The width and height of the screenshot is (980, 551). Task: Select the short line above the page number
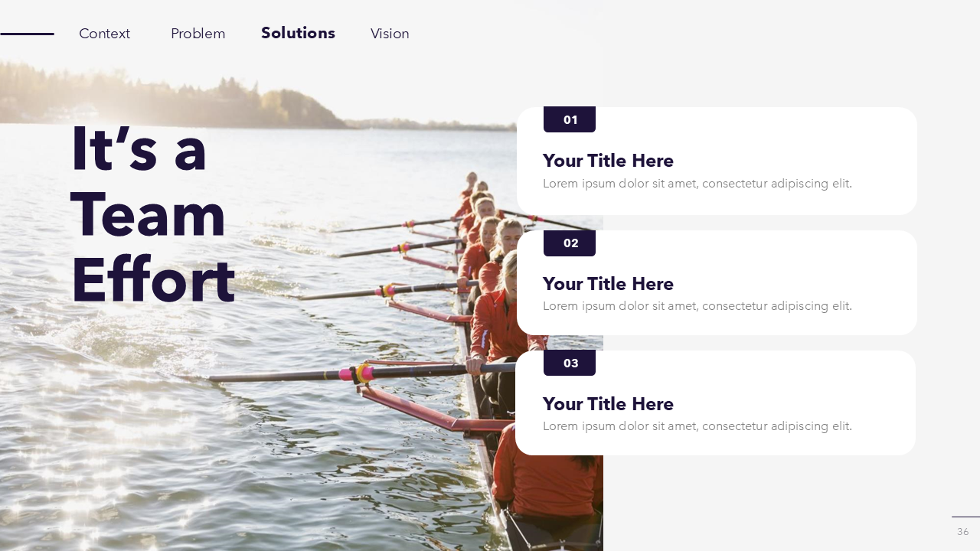965,517
